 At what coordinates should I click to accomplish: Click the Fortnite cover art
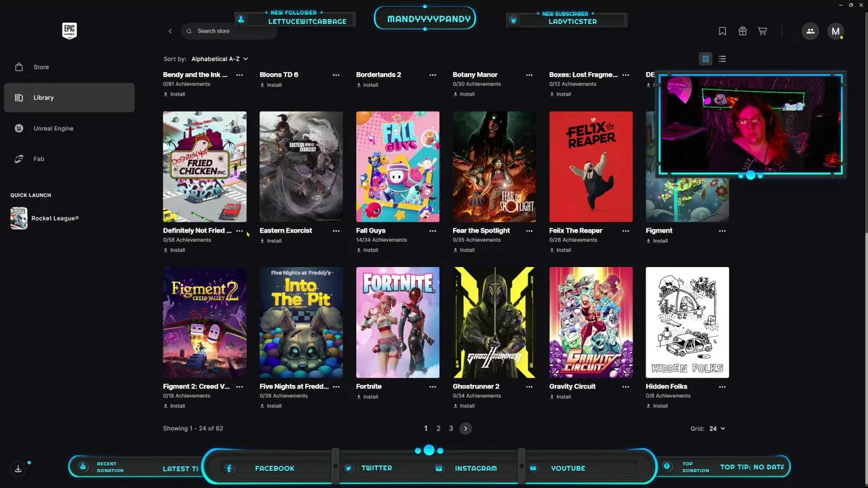[x=397, y=323]
